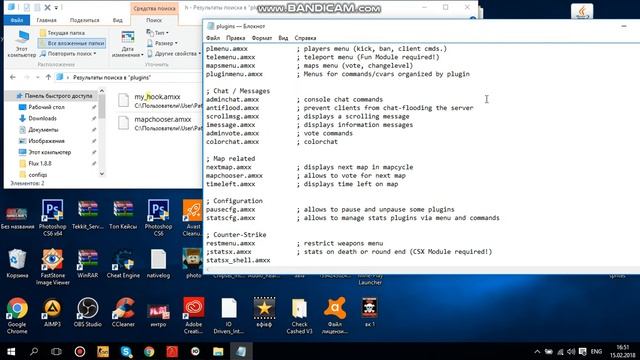
Task: Open the Check Cashed V3 folder
Action: click(299, 315)
